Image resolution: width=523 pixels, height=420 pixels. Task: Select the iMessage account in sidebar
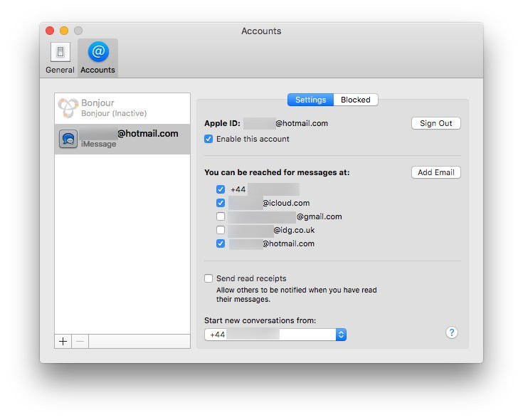point(122,139)
